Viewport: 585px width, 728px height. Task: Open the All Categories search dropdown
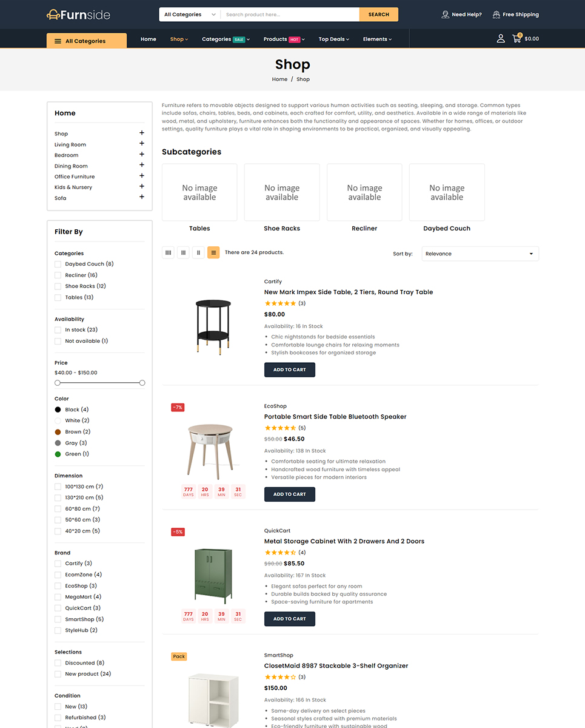190,15
